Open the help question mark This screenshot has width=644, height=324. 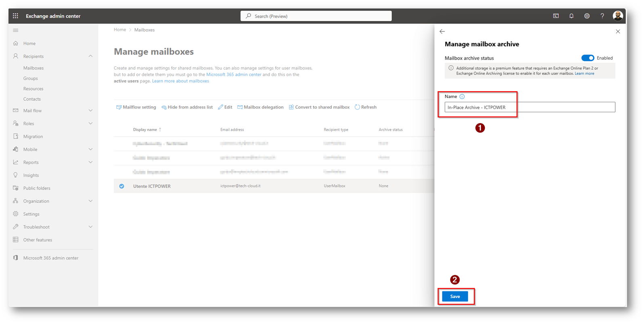[x=602, y=16]
